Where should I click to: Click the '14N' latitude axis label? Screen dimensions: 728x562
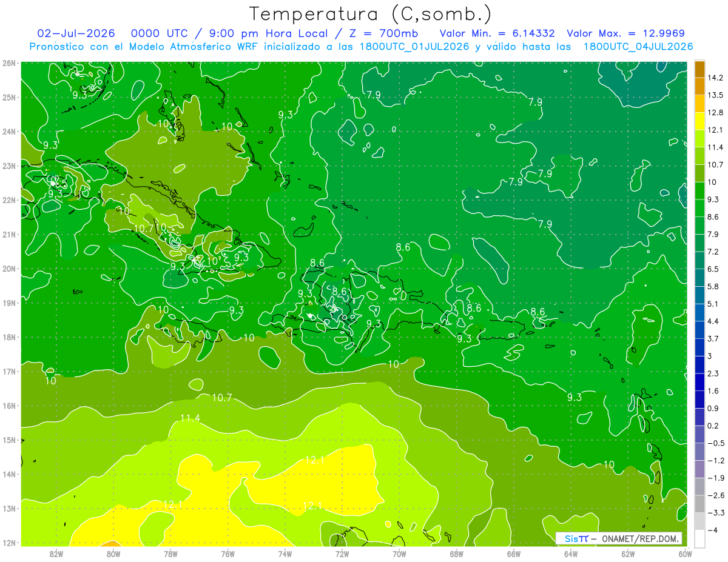[8, 474]
